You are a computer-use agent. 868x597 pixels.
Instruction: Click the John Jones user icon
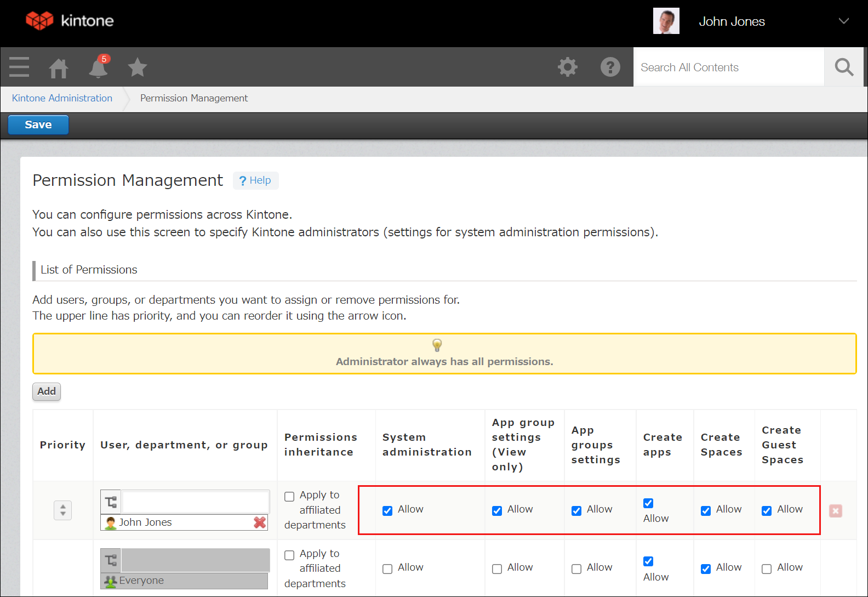111,522
